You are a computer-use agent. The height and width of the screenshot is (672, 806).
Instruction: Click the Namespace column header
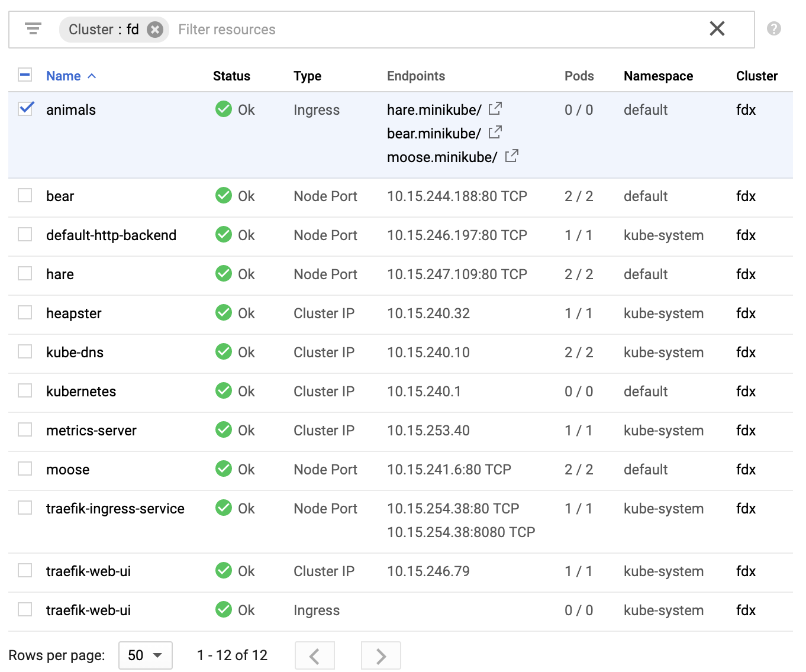(658, 76)
